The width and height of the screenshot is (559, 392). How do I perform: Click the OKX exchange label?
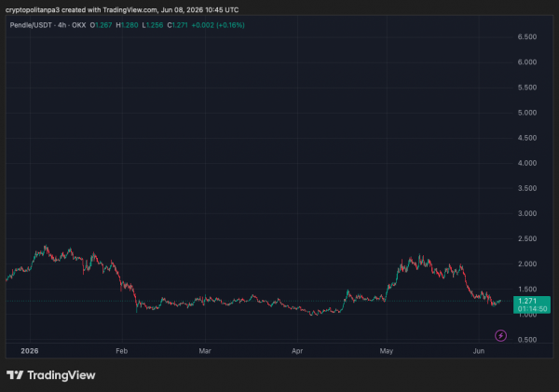79,25
